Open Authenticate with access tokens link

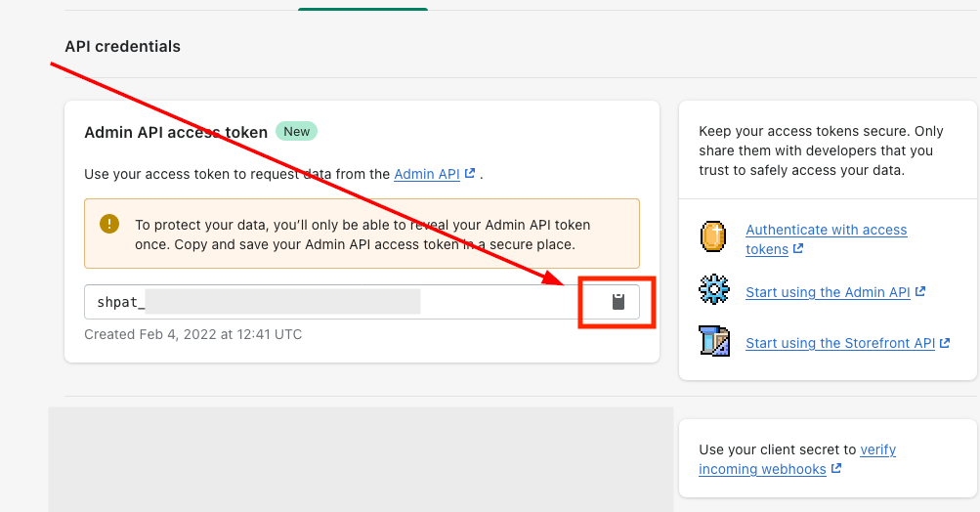pos(826,230)
